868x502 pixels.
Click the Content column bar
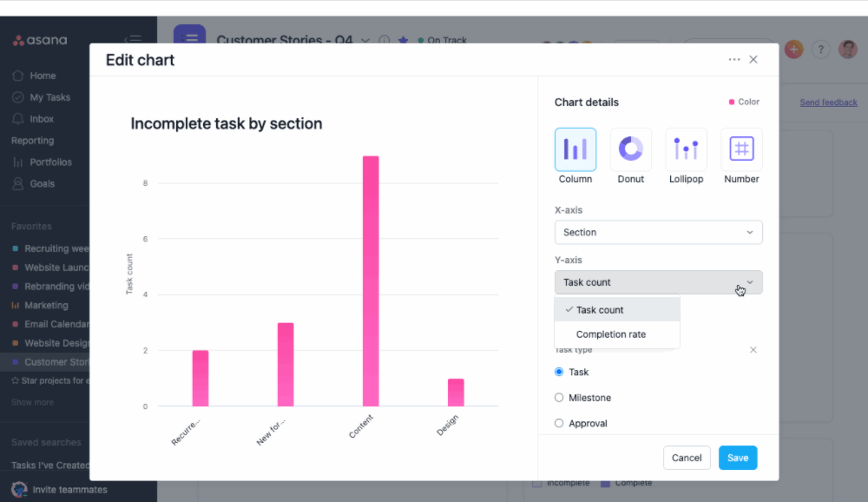tap(371, 281)
